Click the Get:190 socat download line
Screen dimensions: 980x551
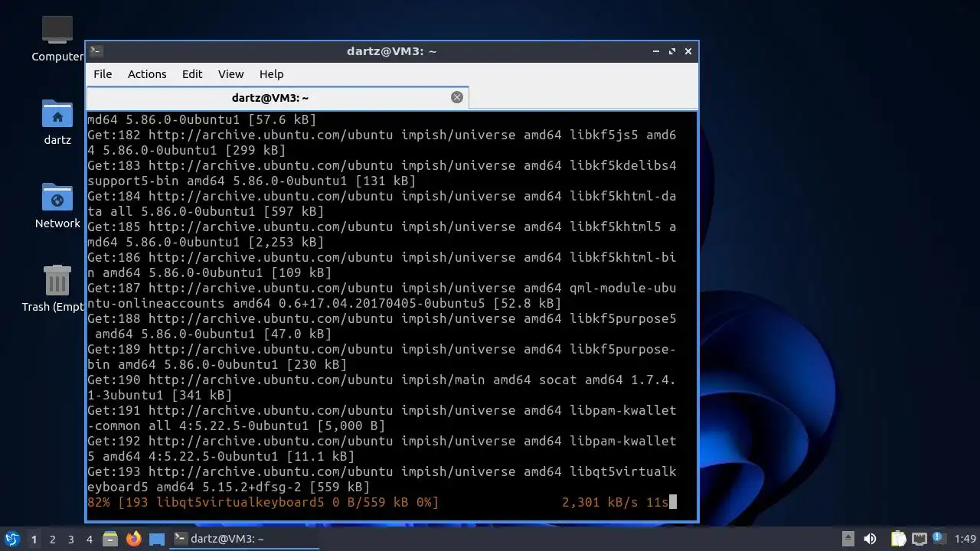tap(381, 387)
